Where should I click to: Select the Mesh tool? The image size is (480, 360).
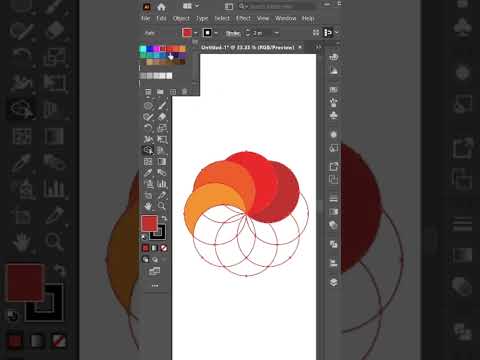pos(148,162)
